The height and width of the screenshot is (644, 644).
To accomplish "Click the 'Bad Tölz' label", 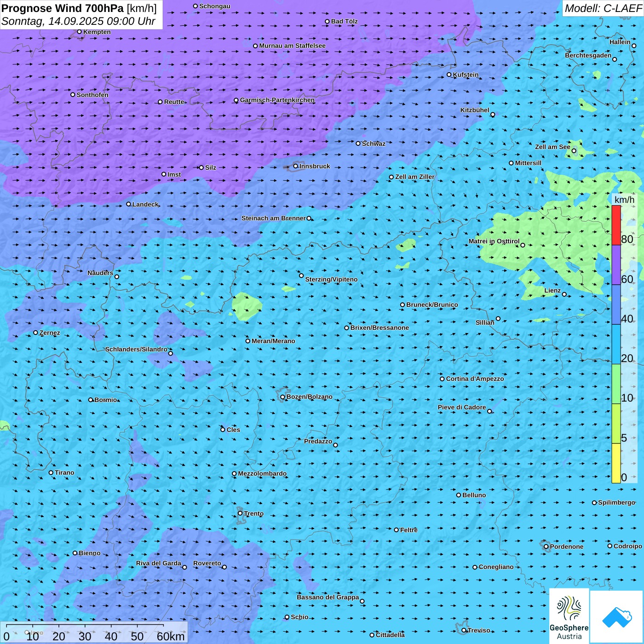I will (x=345, y=21).
